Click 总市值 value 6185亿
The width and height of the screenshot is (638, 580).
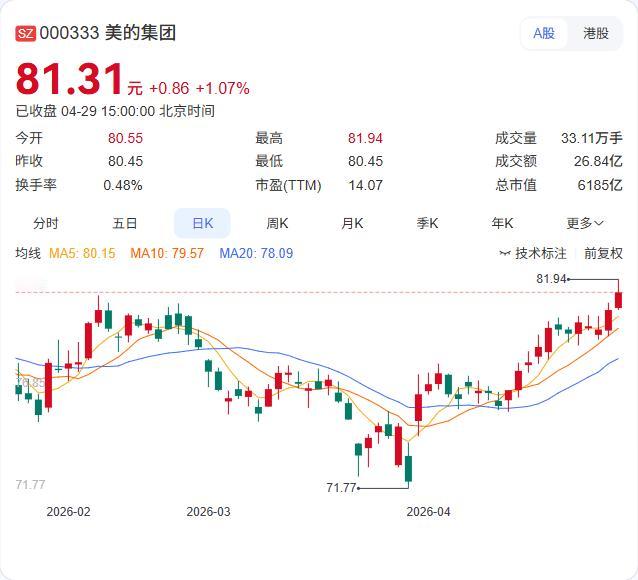pyautogui.click(x=600, y=185)
